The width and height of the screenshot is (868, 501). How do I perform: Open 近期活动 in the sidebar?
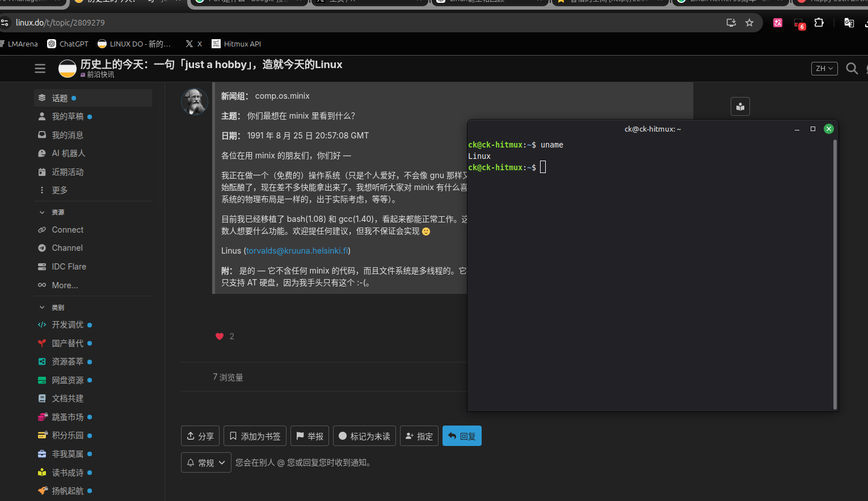click(x=93, y=172)
